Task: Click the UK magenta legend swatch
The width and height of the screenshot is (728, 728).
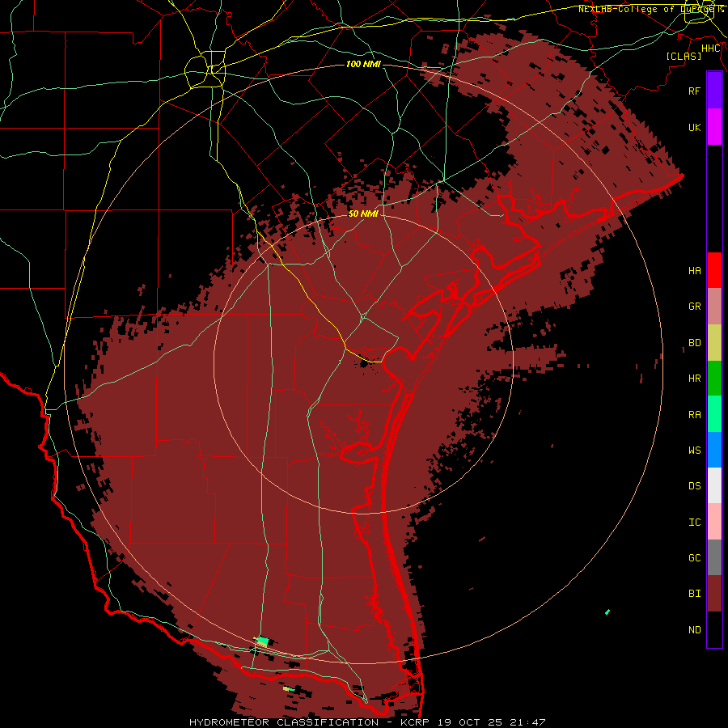Action: pyautogui.click(x=714, y=127)
